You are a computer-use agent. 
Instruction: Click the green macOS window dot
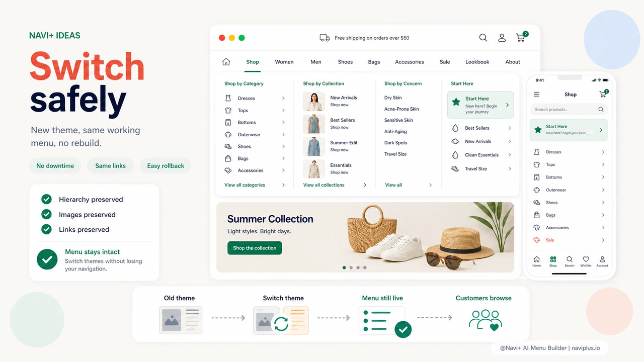click(242, 38)
